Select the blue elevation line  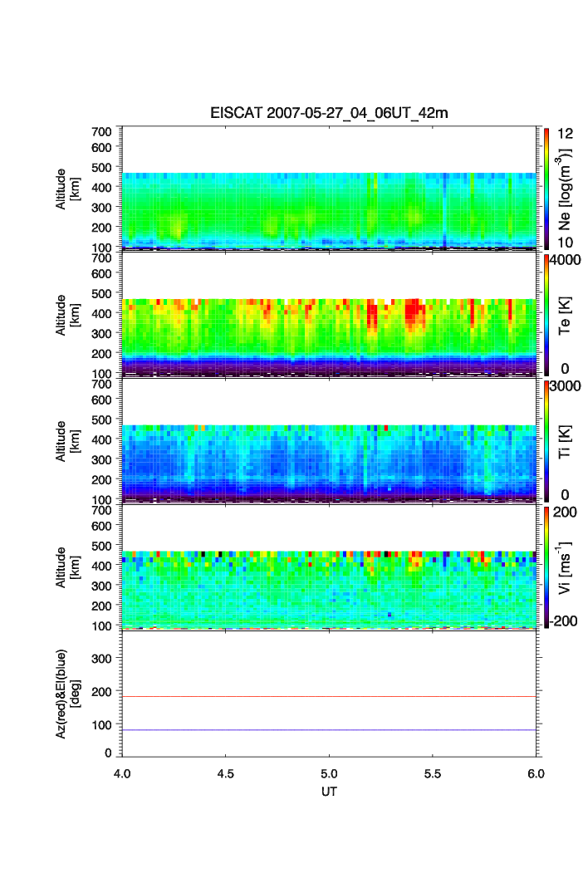tap(329, 730)
